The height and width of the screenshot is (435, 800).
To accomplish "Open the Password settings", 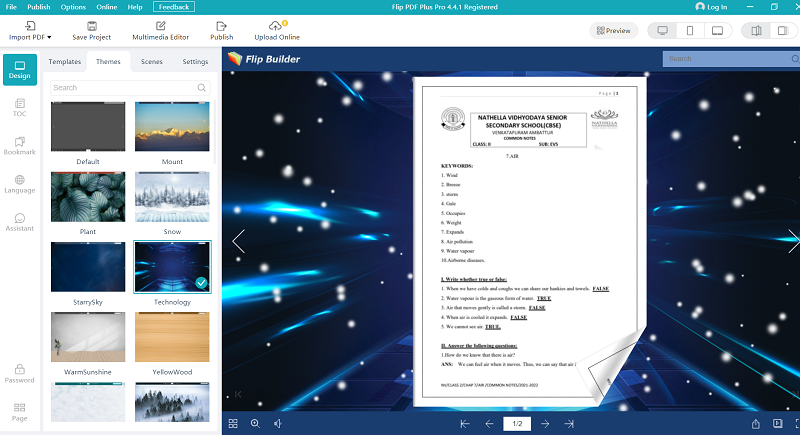I will pyautogui.click(x=19, y=374).
